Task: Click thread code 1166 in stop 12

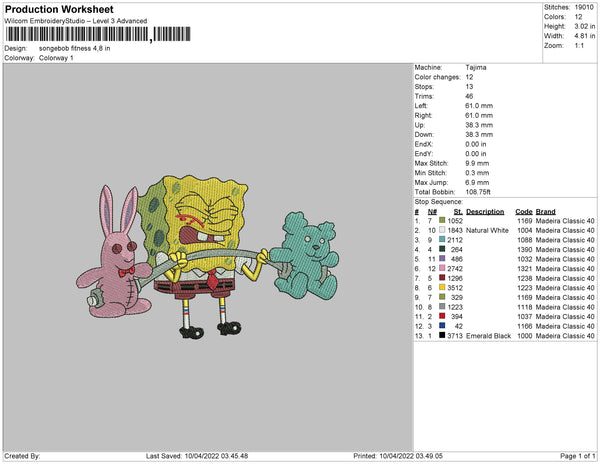Action: click(x=525, y=326)
